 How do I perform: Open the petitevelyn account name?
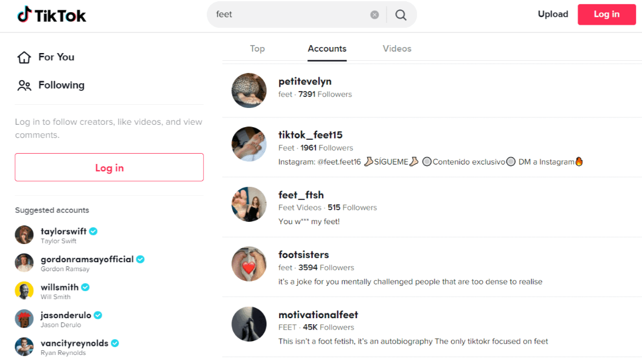[304, 81]
